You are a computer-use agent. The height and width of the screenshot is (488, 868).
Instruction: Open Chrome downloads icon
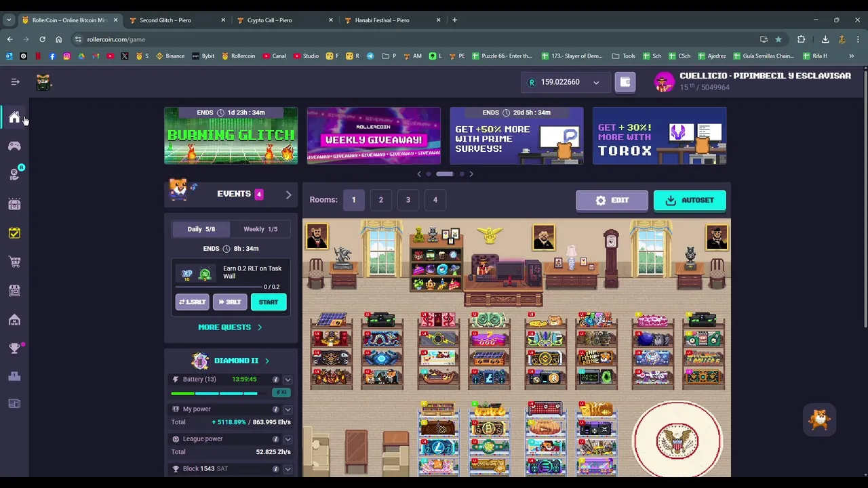[825, 39]
